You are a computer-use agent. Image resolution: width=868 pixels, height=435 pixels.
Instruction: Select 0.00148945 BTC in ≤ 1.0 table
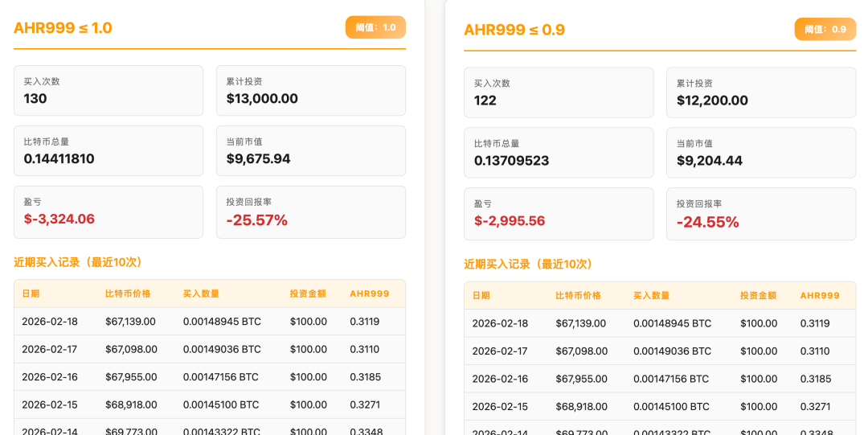(222, 322)
